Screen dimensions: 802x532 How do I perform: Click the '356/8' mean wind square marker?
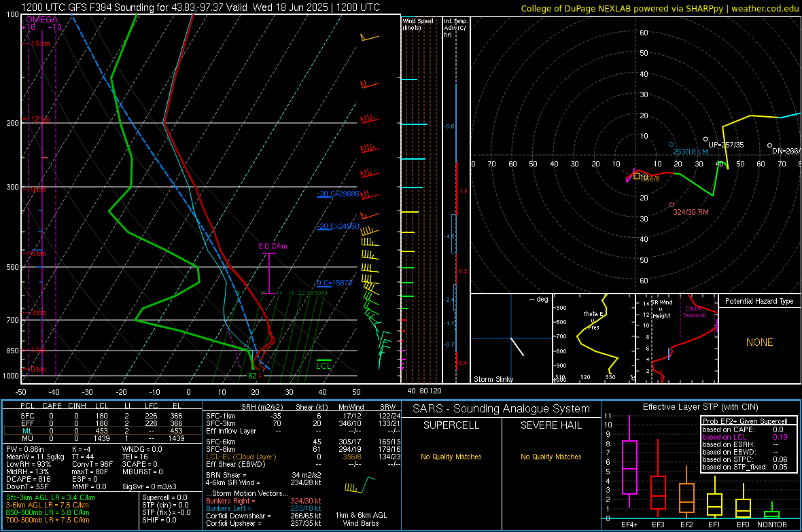(637, 177)
